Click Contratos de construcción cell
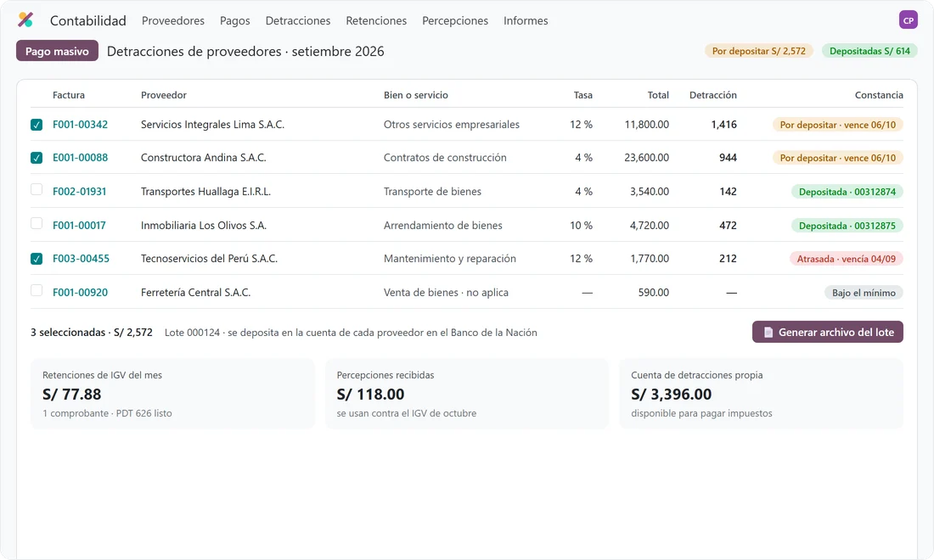 445,158
